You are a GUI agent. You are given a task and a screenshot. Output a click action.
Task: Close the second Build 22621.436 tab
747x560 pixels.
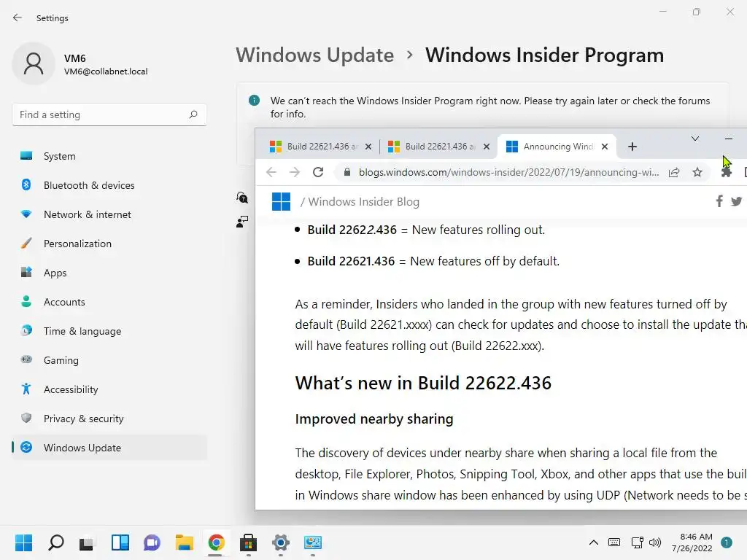pyautogui.click(x=487, y=147)
